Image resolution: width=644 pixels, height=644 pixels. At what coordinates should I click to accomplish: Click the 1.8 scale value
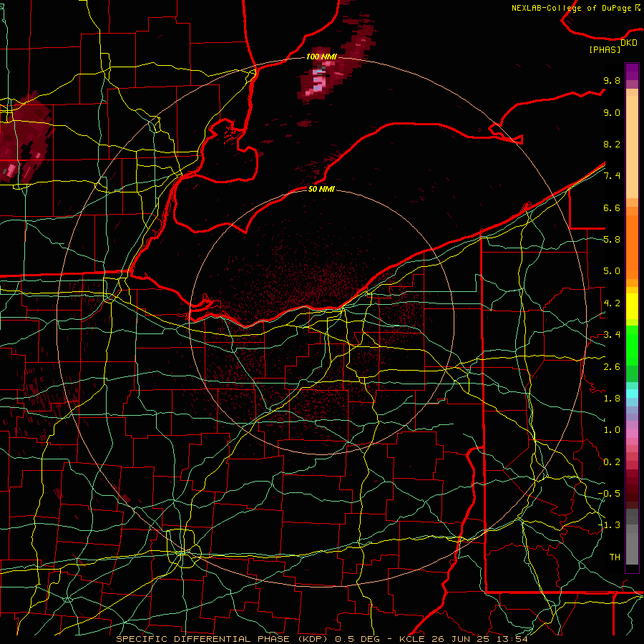click(612, 399)
